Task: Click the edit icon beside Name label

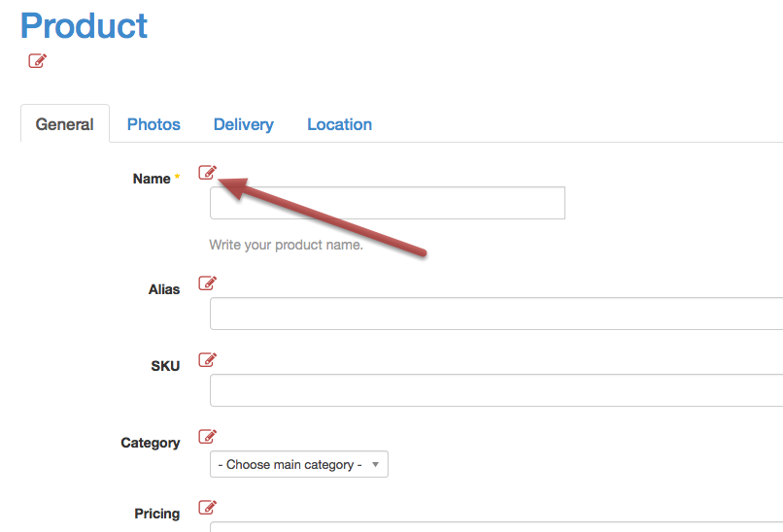Action: [x=207, y=172]
